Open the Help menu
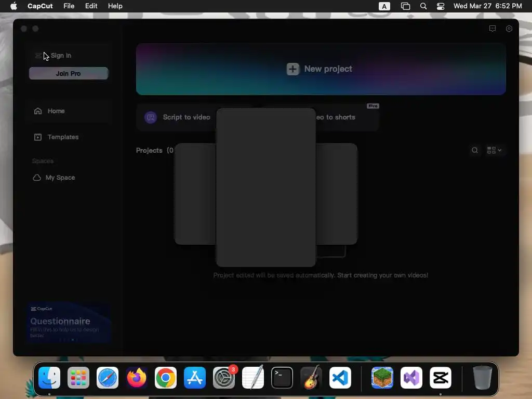 click(x=115, y=6)
